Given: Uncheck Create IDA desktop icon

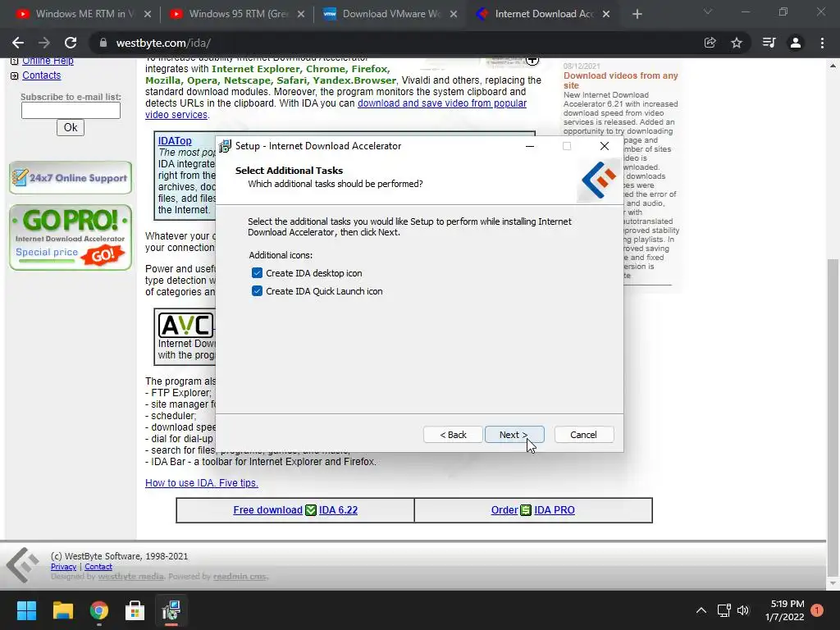Looking at the screenshot, I should [257, 273].
